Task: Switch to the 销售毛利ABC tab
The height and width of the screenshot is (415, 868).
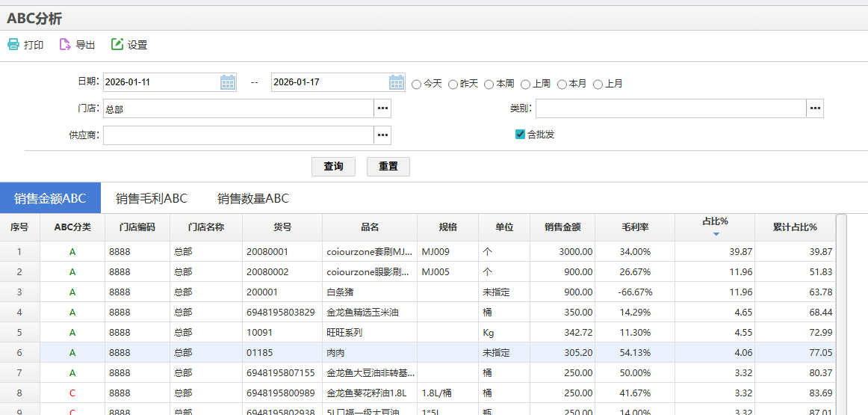Action: tap(152, 199)
